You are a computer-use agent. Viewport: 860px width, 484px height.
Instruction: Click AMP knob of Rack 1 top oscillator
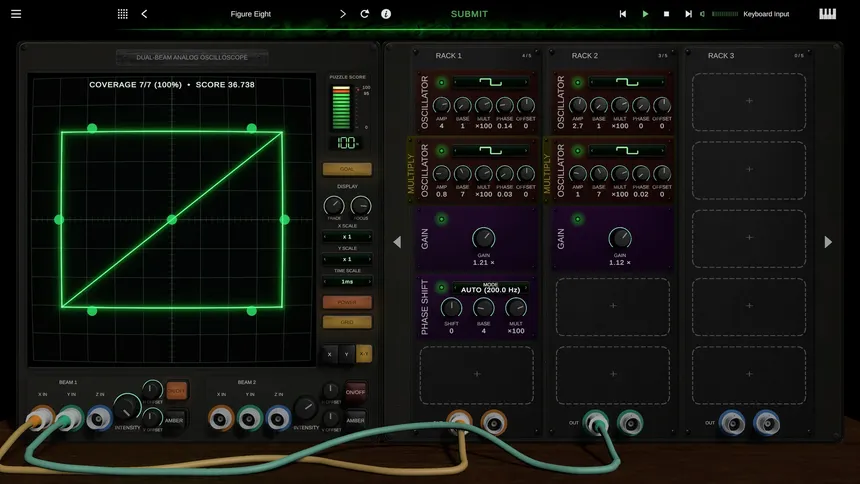442,105
